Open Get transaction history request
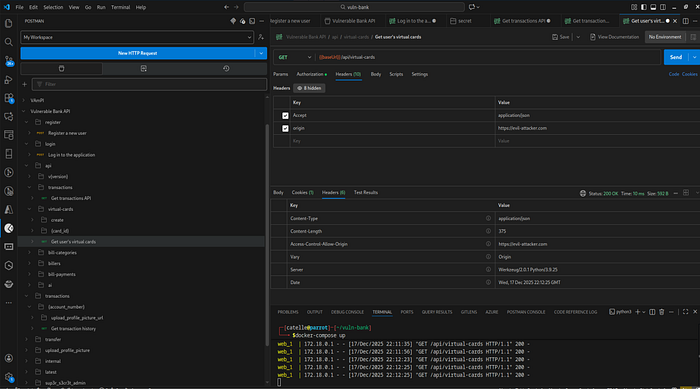This screenshot has width=700, height=389. tap(73, 329)
